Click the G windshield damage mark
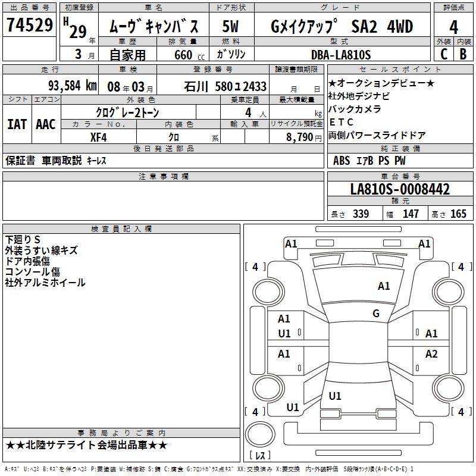476x476 pixels. pyautogui.click(x=375, y=313)
